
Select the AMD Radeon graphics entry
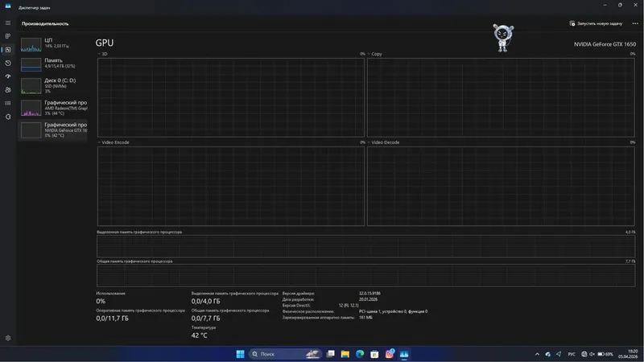pyautogui.click(x=52, y=108)
